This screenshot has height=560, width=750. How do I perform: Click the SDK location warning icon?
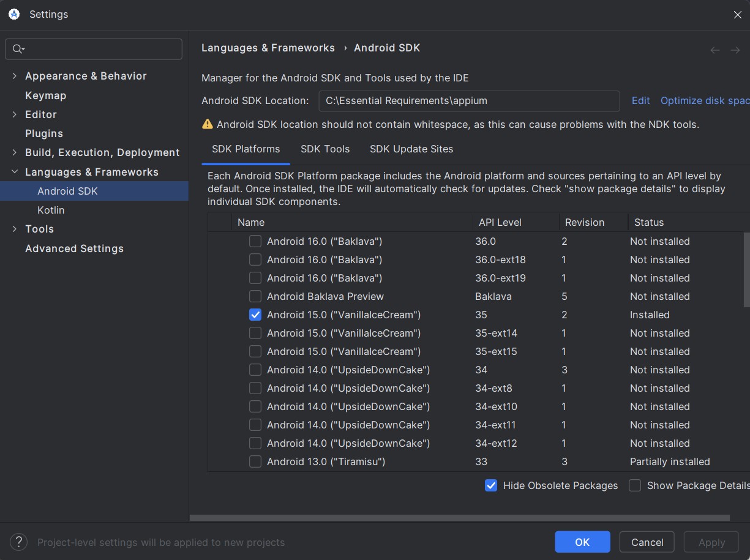tap(208, 124)
